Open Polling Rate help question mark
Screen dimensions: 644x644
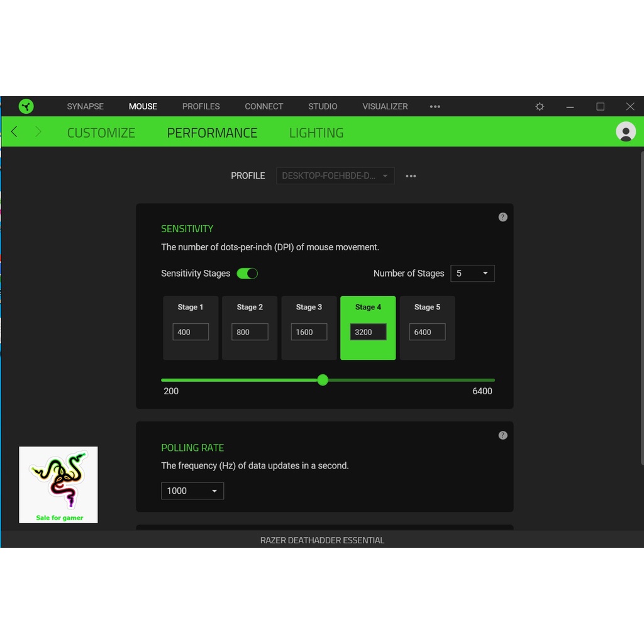502,435
